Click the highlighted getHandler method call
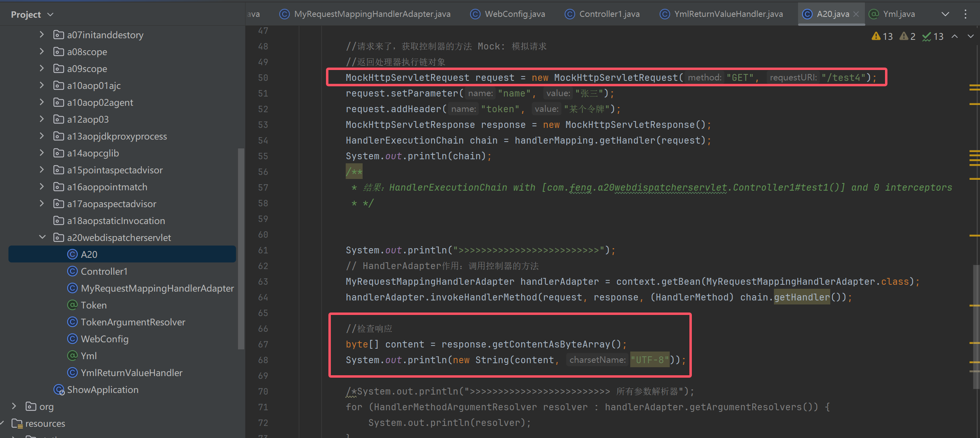The height and width of the screenshot is (438, 980). point(802,297)
